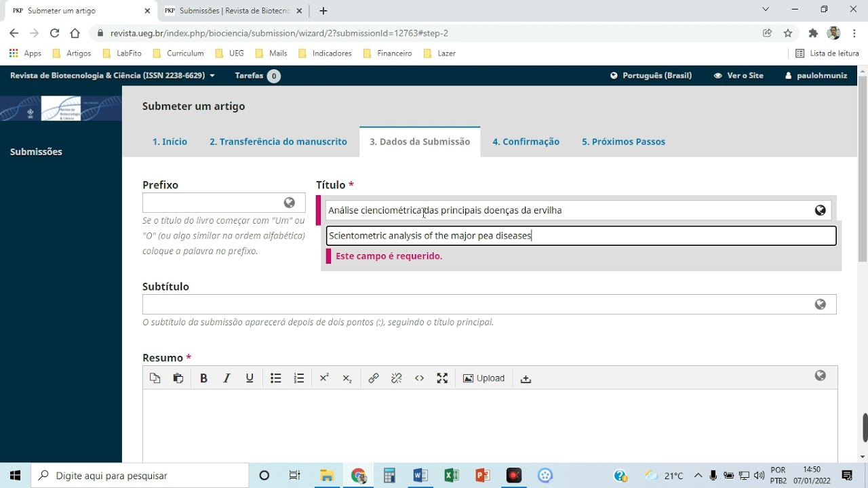Click the Copy icon in Resumo editor

coord(155,378)
